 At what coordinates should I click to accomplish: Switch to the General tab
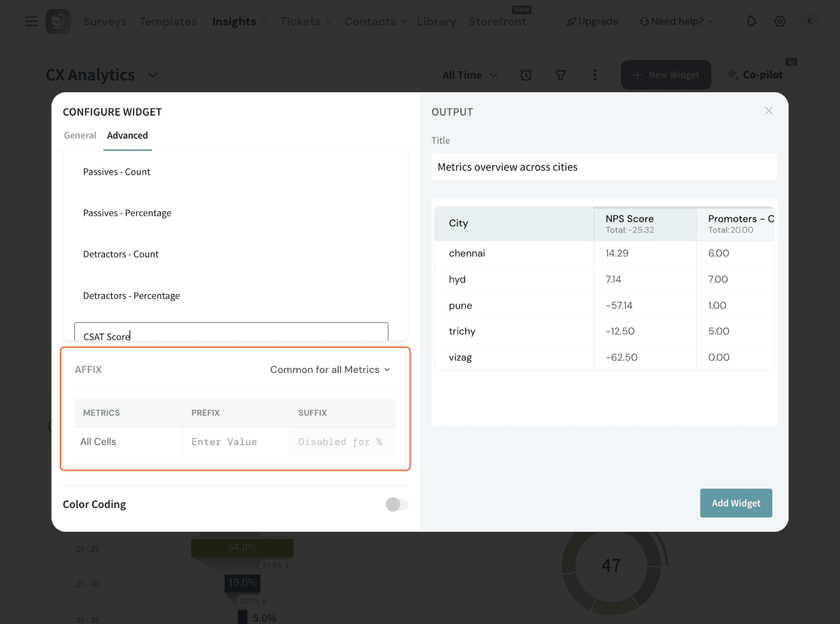(80, 136)
